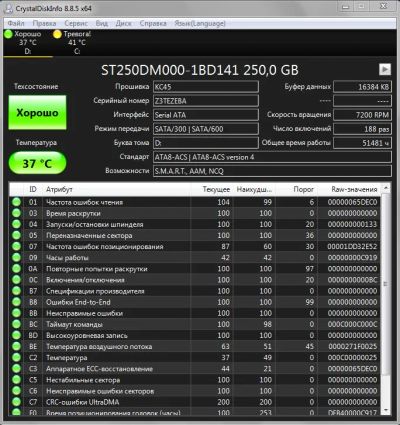Click status icon of attribute C7 row

point(16,402)
